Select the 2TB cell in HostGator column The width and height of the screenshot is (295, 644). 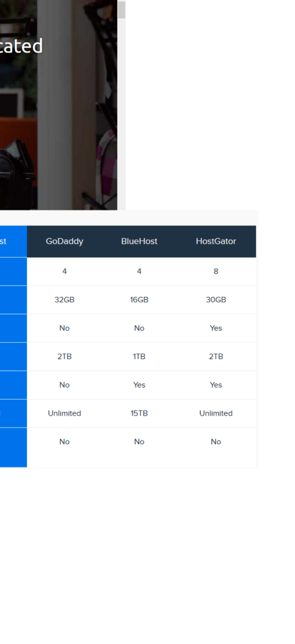[216, 357]
